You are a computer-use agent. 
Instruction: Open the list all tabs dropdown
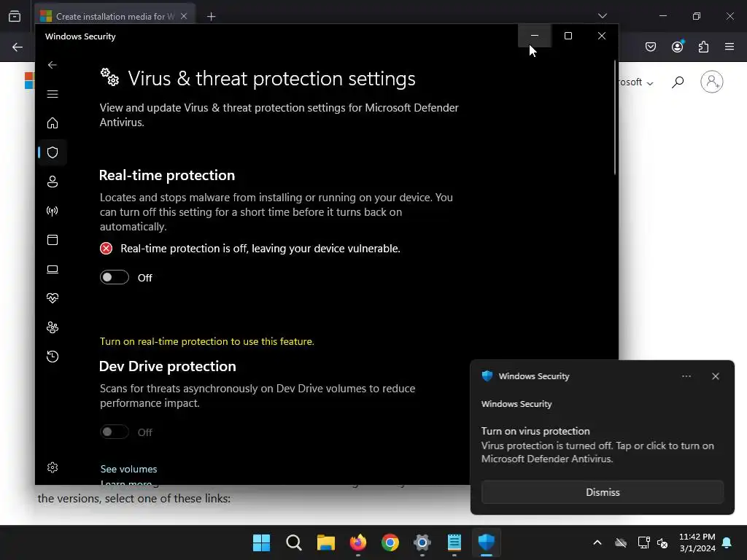[x=602, y=16]
